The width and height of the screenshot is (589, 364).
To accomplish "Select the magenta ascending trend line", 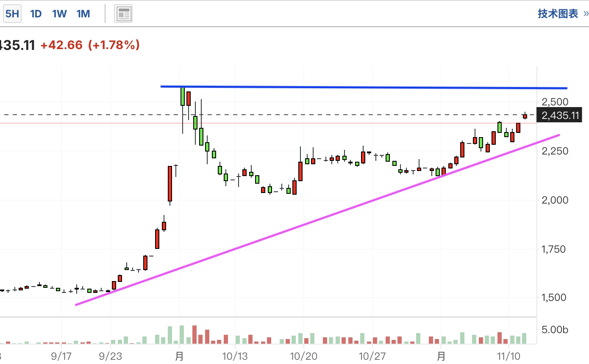I will (x=318, y=219).
